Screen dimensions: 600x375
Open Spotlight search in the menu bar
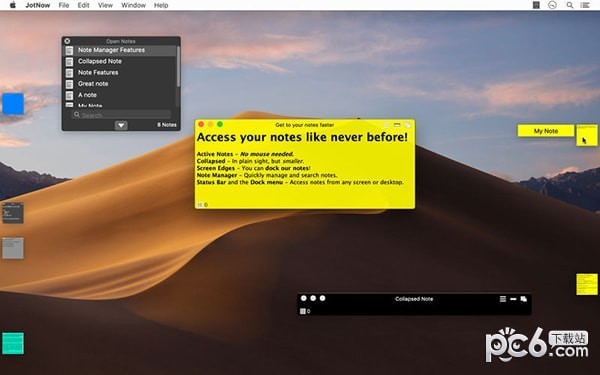[569, 5]
